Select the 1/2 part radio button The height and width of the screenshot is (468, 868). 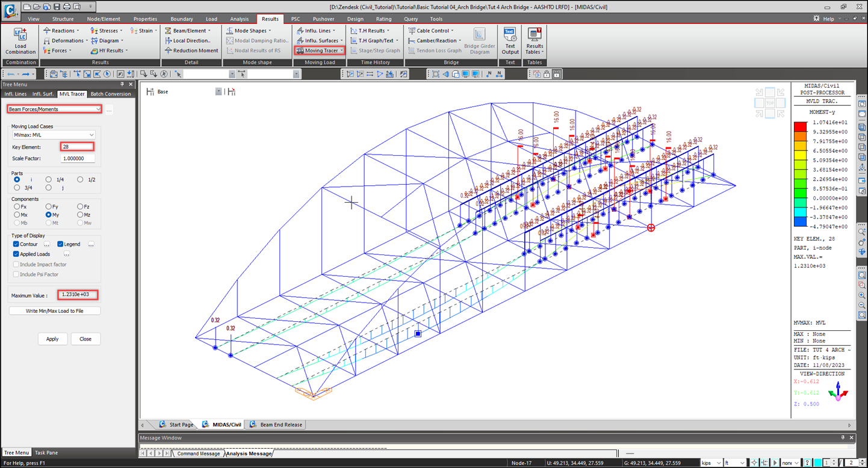pos(80,179)
